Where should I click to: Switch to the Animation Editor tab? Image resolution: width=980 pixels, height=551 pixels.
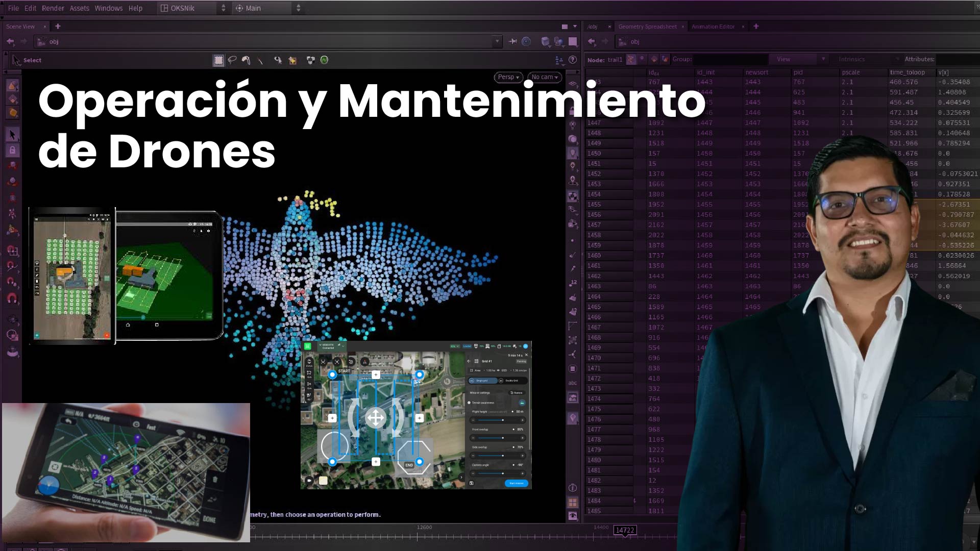click(x=713, y=27)
